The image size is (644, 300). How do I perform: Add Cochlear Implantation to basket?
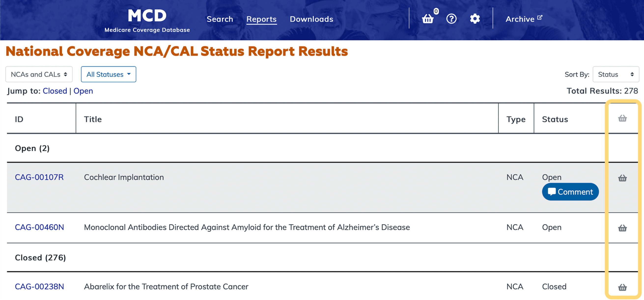click(x=622, y=178)
